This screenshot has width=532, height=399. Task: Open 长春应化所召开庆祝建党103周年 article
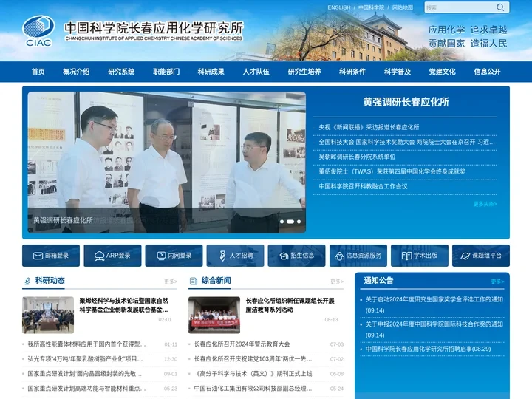click(253, 359)
